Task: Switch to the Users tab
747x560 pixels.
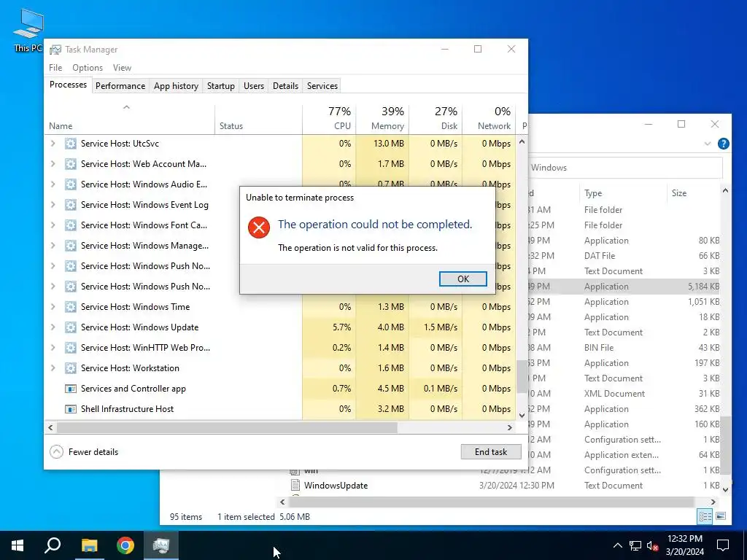Action: (x=253, y=86)
